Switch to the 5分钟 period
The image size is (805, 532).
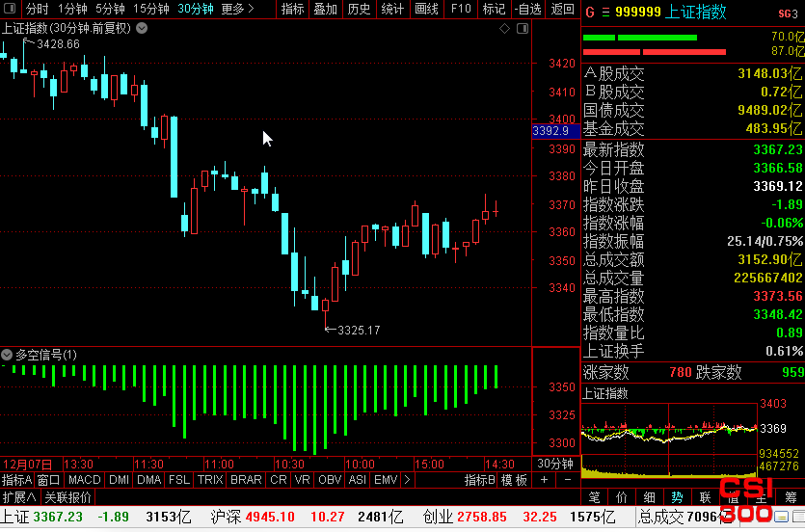pos(110,9)
